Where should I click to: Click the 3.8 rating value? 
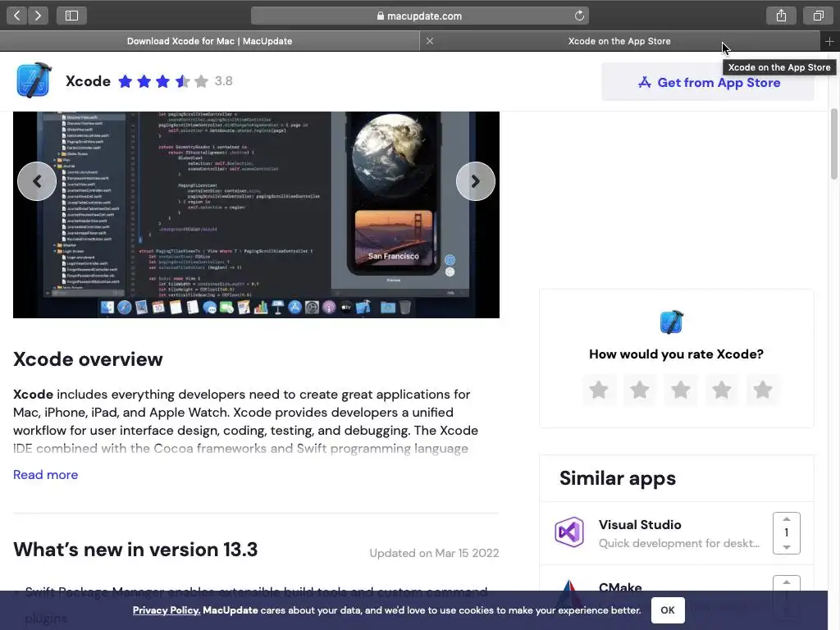[223, 81]
